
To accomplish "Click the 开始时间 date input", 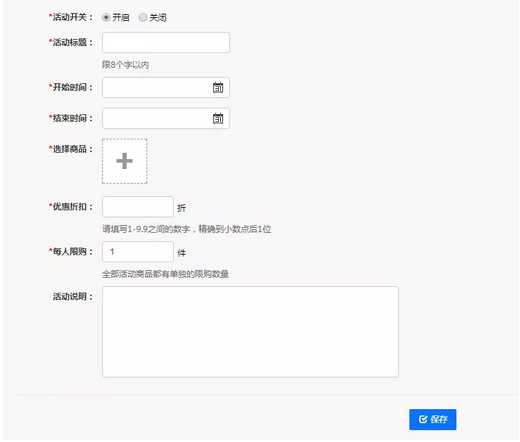I will tap(166, 88).
